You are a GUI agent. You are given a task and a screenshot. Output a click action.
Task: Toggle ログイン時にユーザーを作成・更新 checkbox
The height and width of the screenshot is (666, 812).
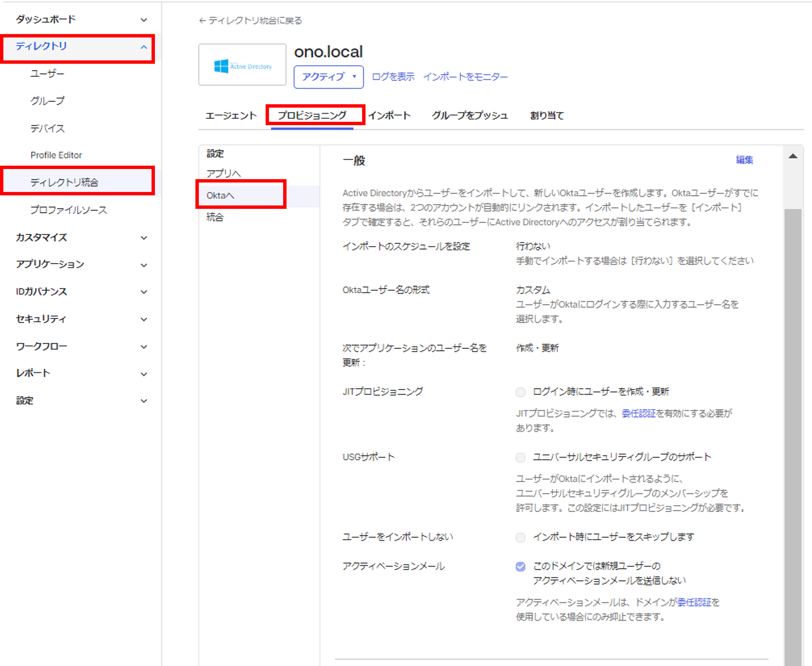pyautogui.click(x=520, y=392)
